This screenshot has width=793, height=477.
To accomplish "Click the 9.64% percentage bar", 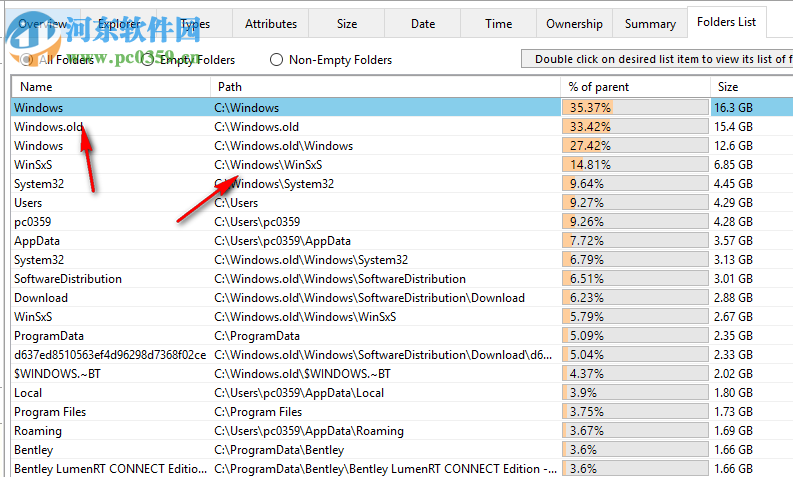I will (x=635, y=184).
